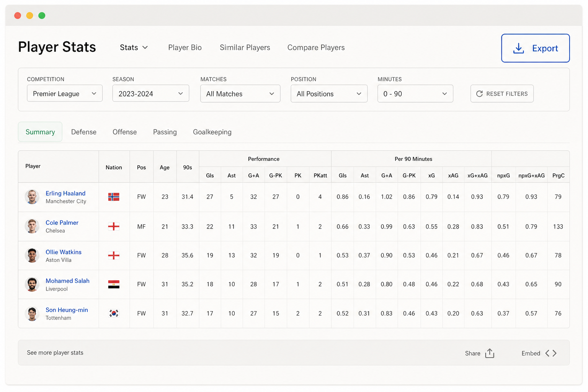
Task: Click Manchester City team name
Action: point(66,201)
